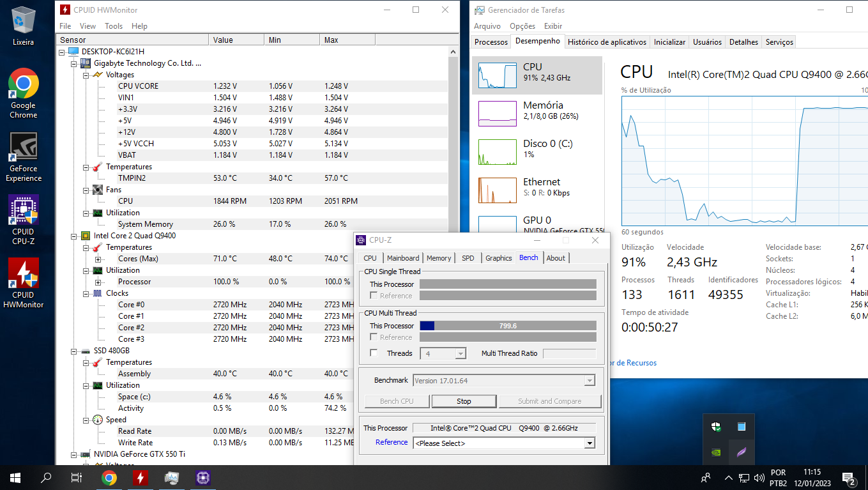
Task: Click the SSD 480GB drive icon
Action: (x=86, y=351)
